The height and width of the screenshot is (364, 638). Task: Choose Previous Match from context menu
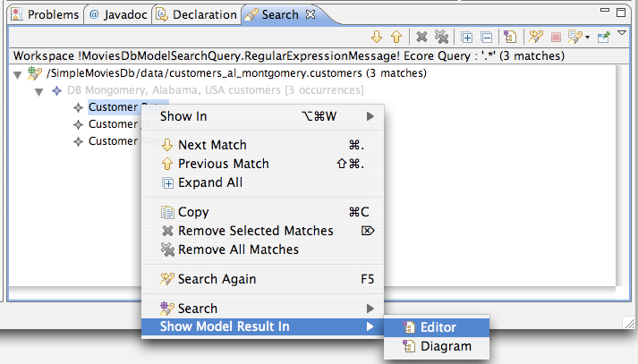tap(262, 164)
